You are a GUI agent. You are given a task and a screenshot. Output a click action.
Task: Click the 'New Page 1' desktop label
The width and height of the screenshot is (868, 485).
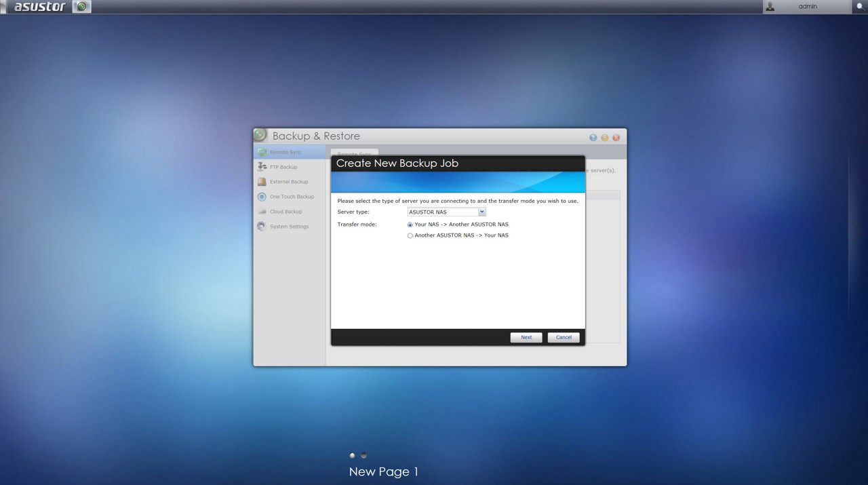coord(384,471)
